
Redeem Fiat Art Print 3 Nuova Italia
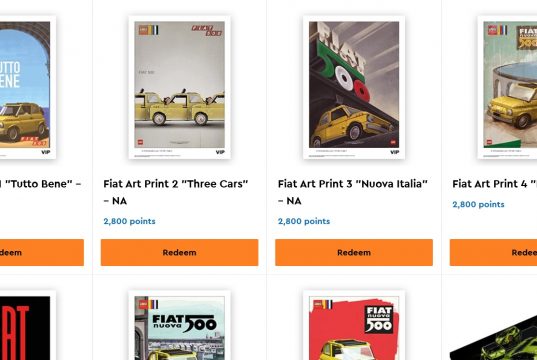354,252
